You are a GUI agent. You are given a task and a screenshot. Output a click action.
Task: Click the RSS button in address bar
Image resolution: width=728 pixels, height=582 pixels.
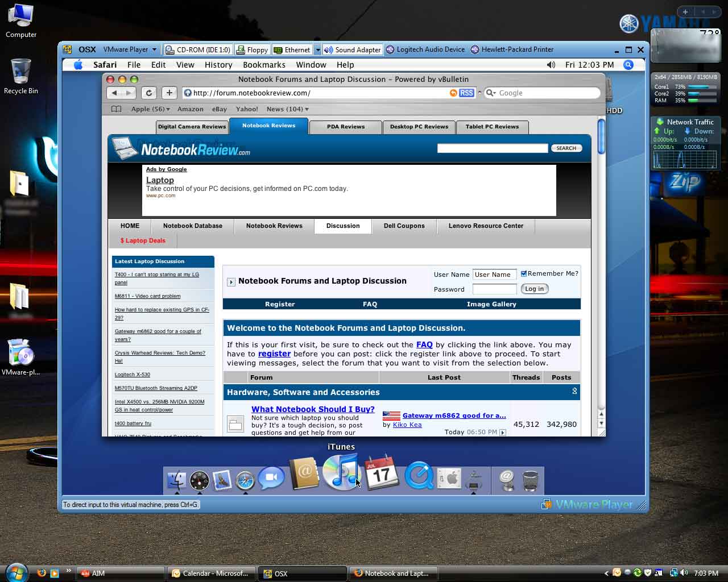466,93
